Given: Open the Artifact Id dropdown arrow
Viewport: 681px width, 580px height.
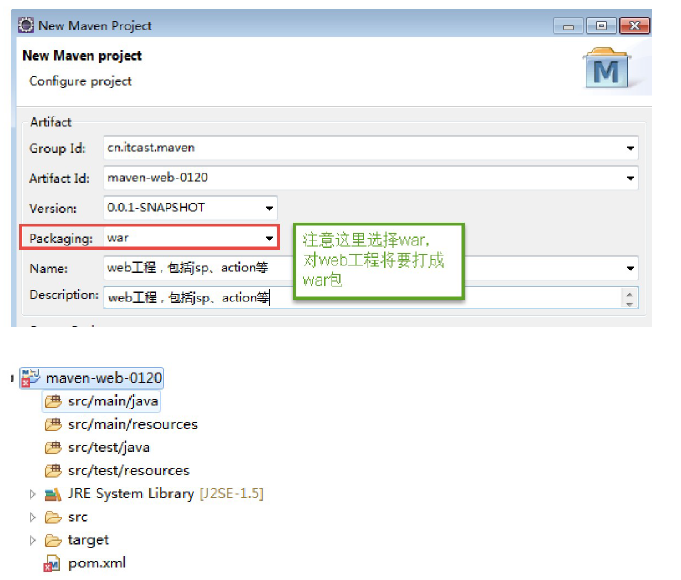Looking at the screenshot, I should pos(630,178).
